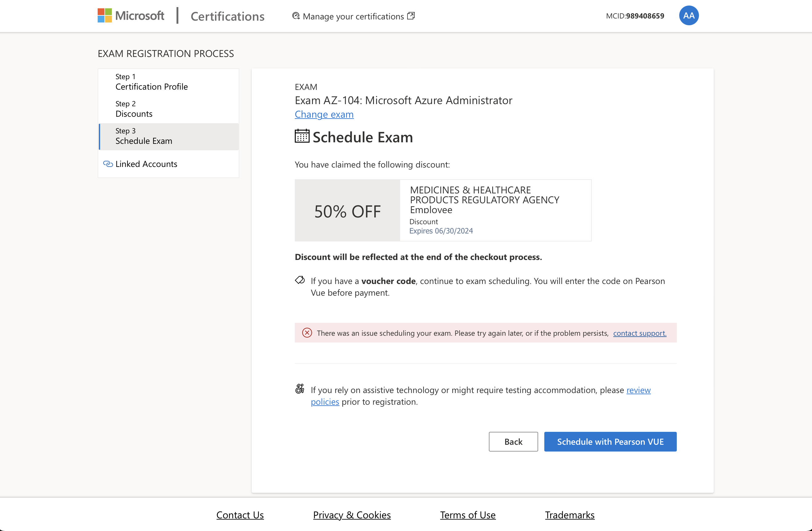Screen dimensions: 812x531
Task: Click the headset icon before Manage certifications
Action: coord(296,16)
